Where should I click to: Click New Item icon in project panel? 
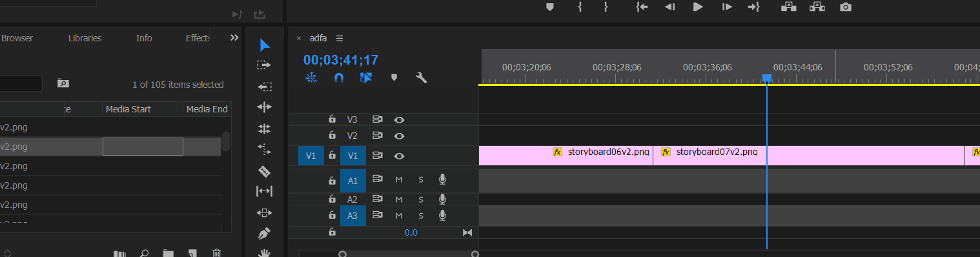coord(192,253)
